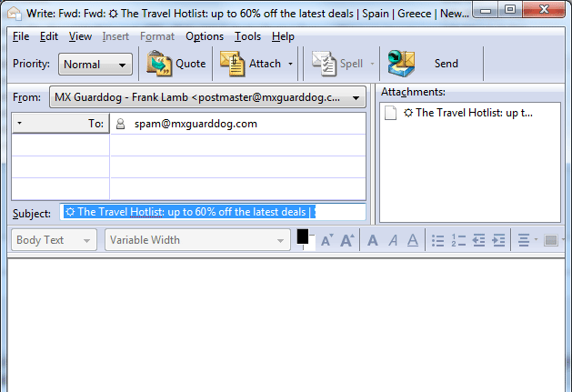Click the Send message icon
Viewport: 572px width, 392px height.
tap(401, 64)
